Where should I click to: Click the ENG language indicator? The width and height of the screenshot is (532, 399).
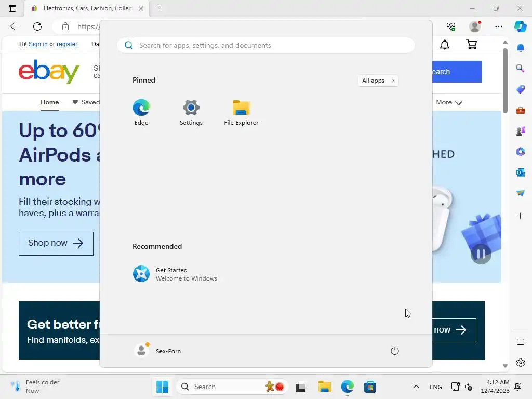436,387
